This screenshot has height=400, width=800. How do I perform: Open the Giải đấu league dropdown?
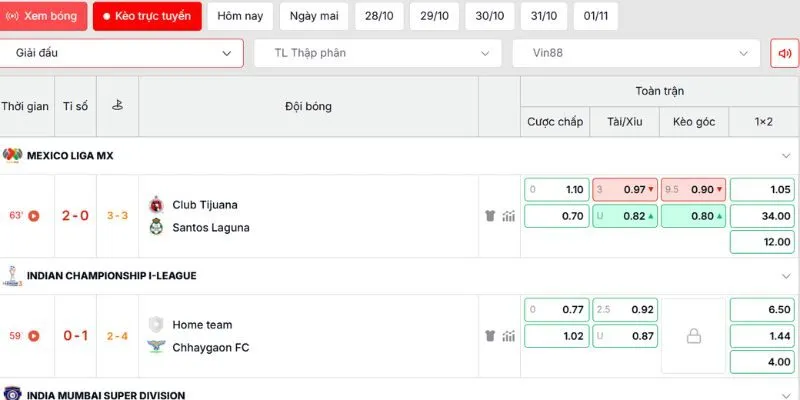[x=121, y=53]
